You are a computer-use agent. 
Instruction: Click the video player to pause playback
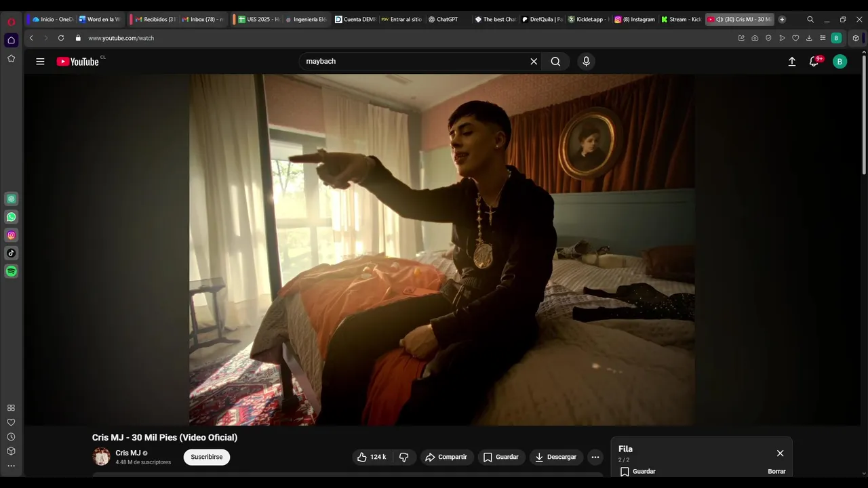pos(441,249)
